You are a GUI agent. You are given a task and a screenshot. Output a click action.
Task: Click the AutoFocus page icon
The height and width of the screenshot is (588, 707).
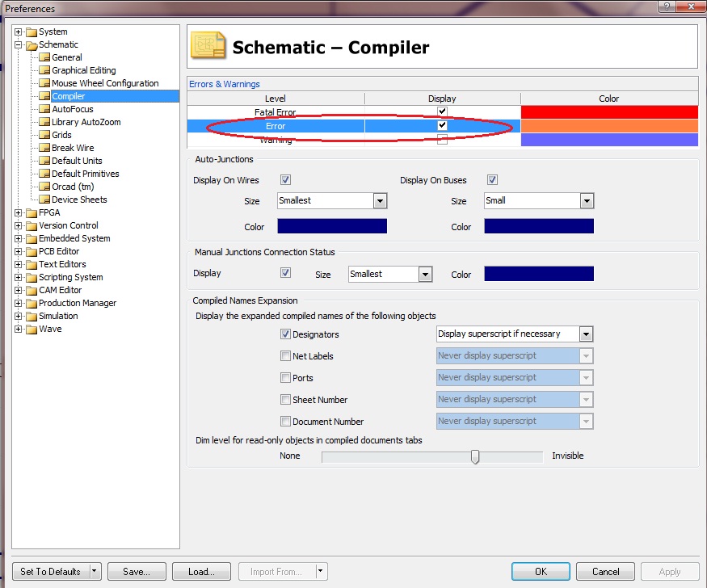pyautogui.click(x=44, y=109)
